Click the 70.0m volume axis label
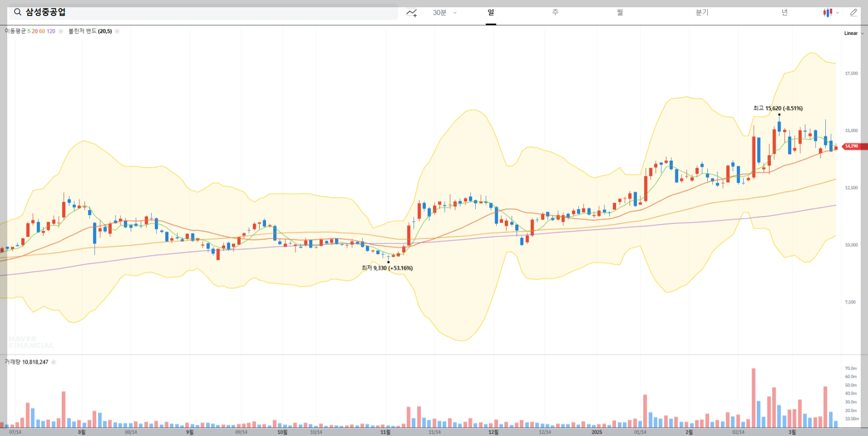Image resolution: width=868 pixels, height=436 pixels. click(x=851, y=369)
